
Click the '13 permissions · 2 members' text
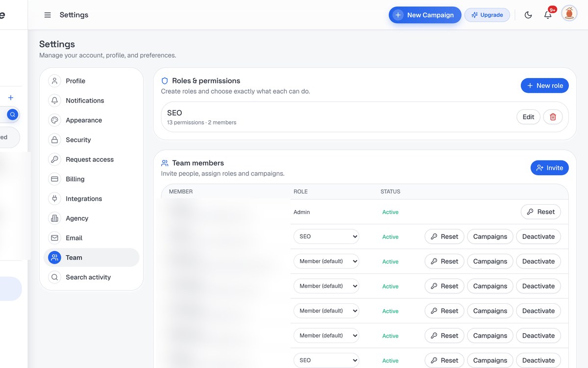[201, 122]
